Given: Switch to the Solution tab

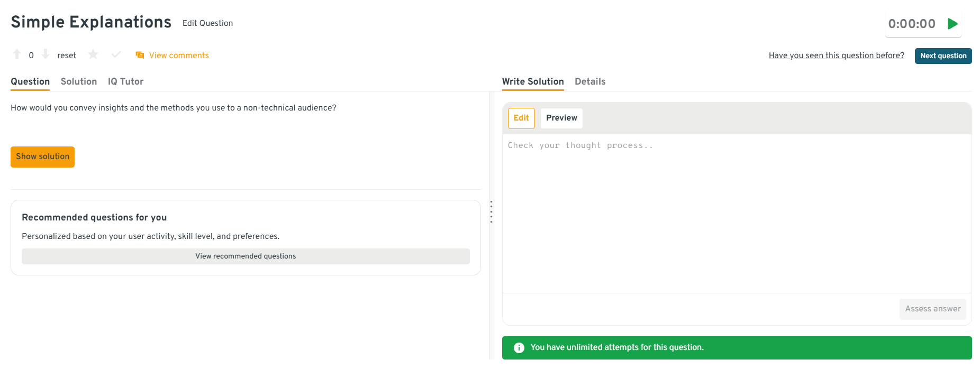Looking at the screenshot, I should click(79, 81).
